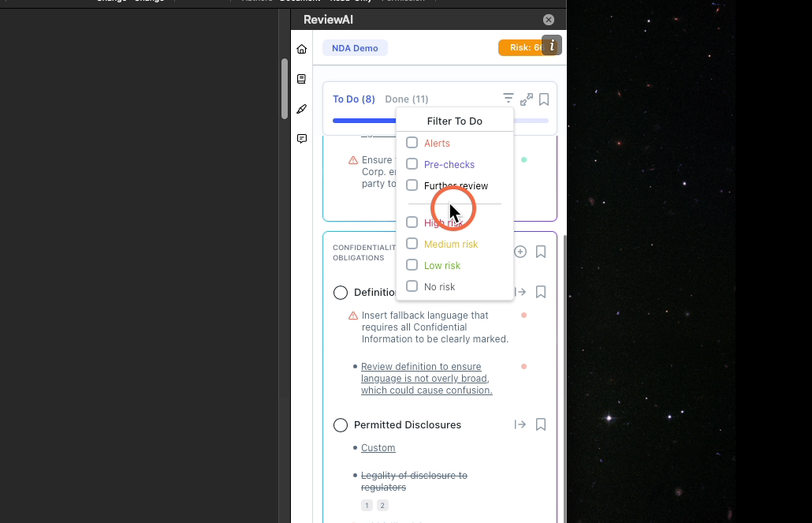Click reference number 1 chip
This screenshot has height=523, width=812.
367,506
